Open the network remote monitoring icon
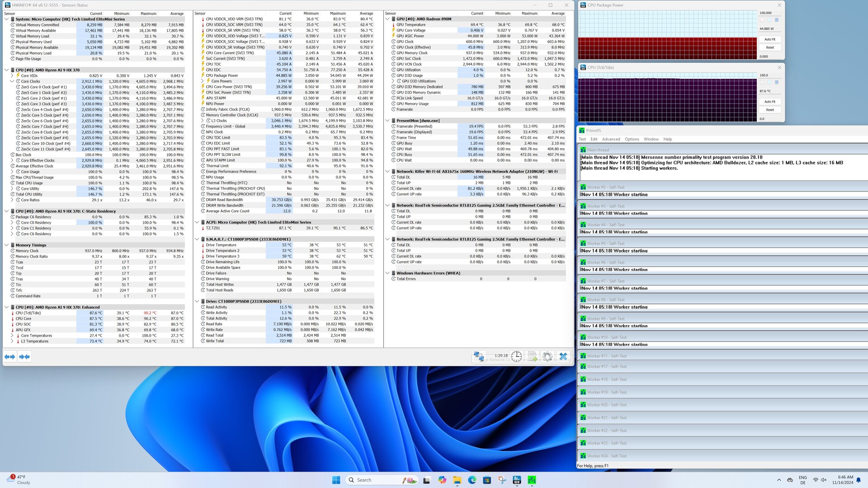Screen dimensions: 868x488 click(x=479, y=357)
